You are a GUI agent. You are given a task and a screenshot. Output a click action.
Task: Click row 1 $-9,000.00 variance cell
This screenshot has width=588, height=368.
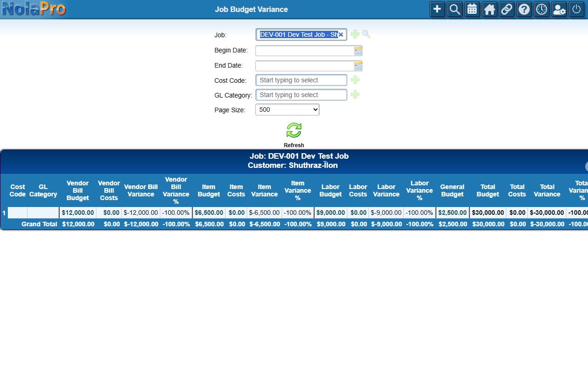coord(386,213)
